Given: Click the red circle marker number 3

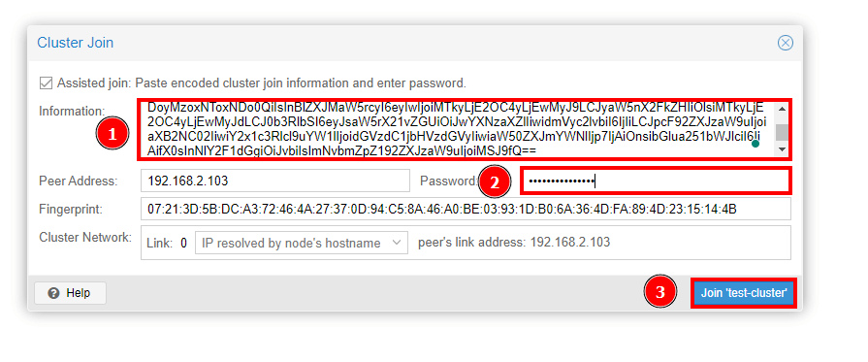Looking at the screenshot, I should pos(659,291).
